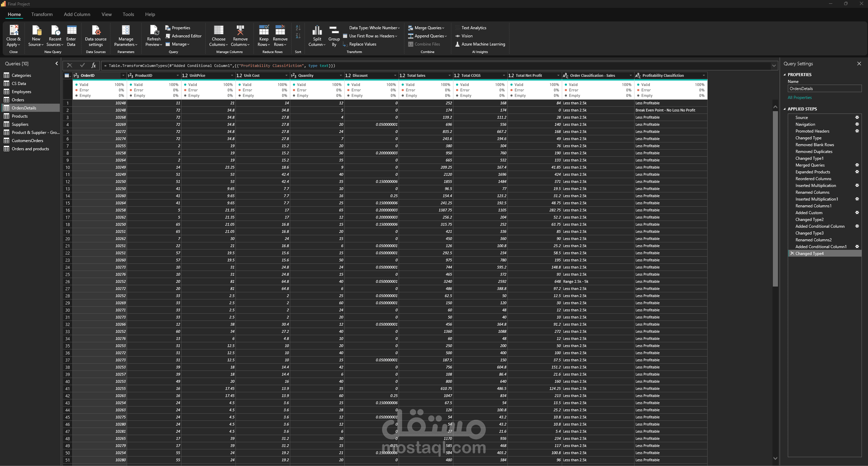Image resolution: width=868 pixels, height=466 pixels.
Task: Click the Group By icon
Action: [x=334, y=31]
